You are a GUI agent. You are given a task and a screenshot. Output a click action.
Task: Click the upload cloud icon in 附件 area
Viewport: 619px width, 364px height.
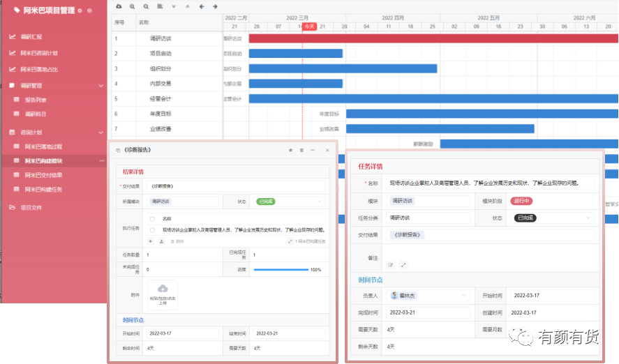163,289
